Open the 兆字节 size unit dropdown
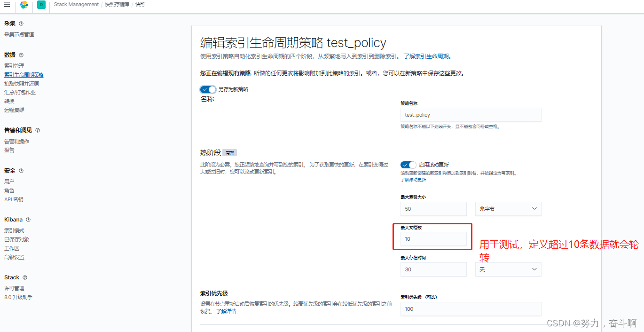 point(508,209)
